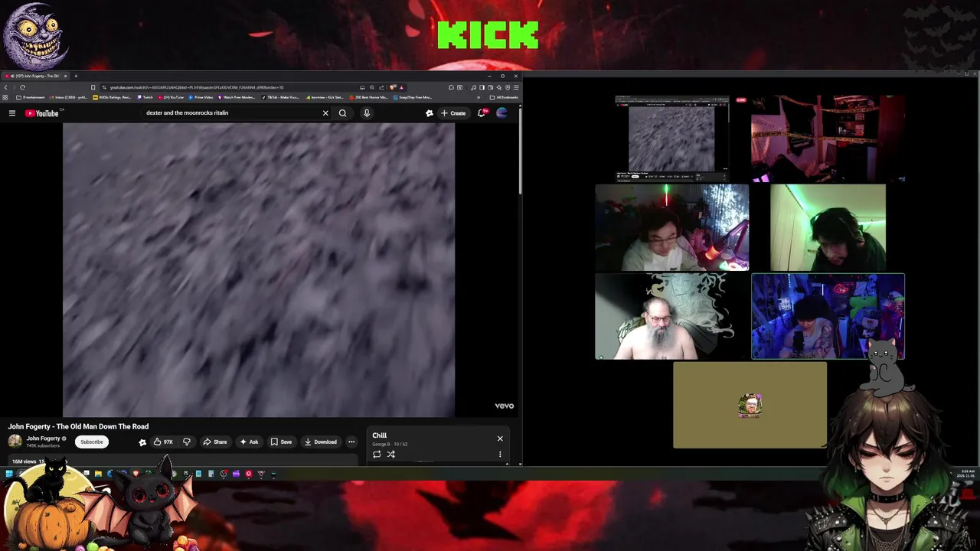Viewport: 980px width, 551px height.
Task: Click the YouTube page vertical scrollbar
Action: (521, 149)
